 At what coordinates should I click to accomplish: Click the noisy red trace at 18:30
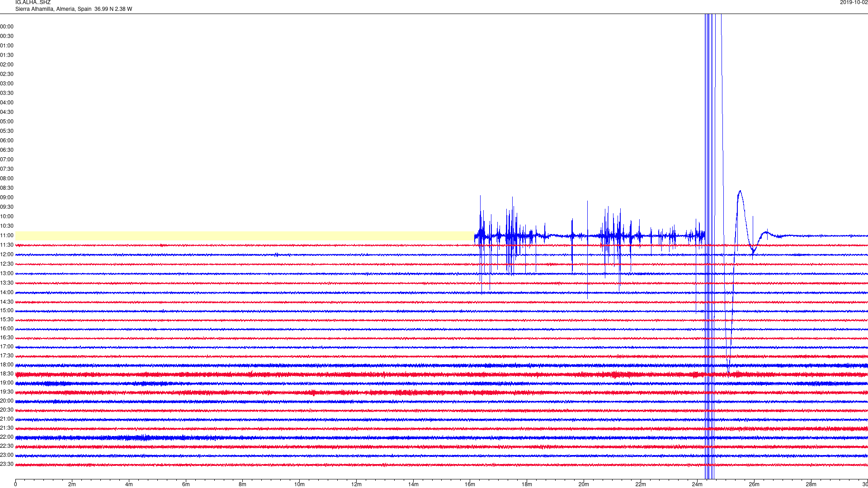pyautogui.click(x=442, y=375)
